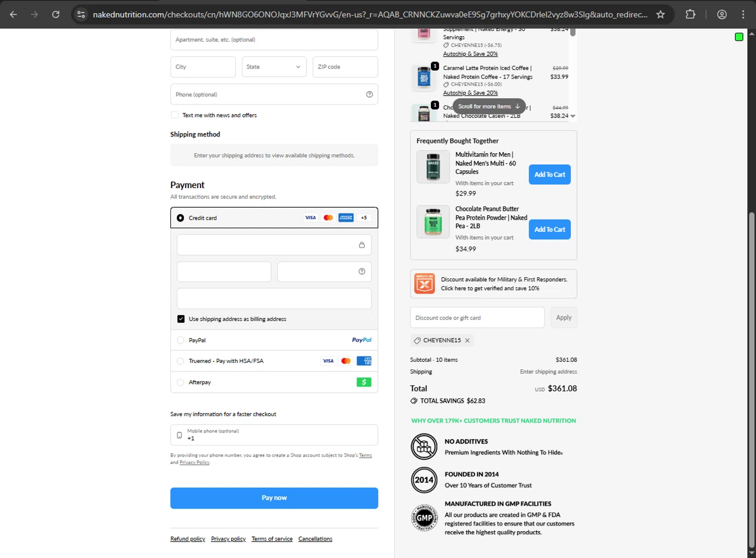Enable Text me with news and offers
The width and height of the screenshot is (756, 558).
click(175, 115)
